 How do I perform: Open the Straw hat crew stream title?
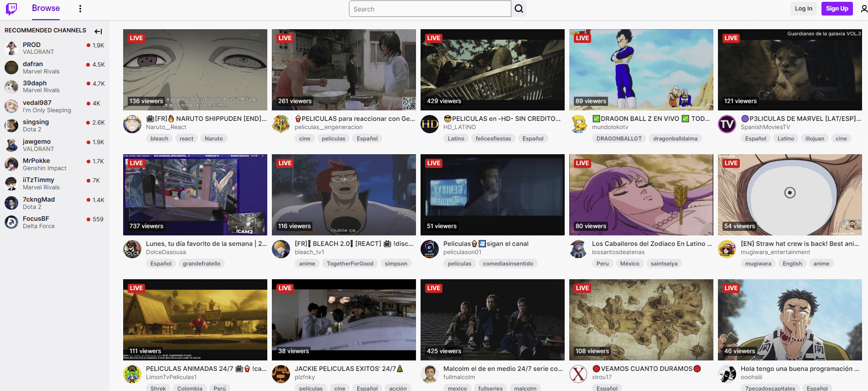coord(800,244)
